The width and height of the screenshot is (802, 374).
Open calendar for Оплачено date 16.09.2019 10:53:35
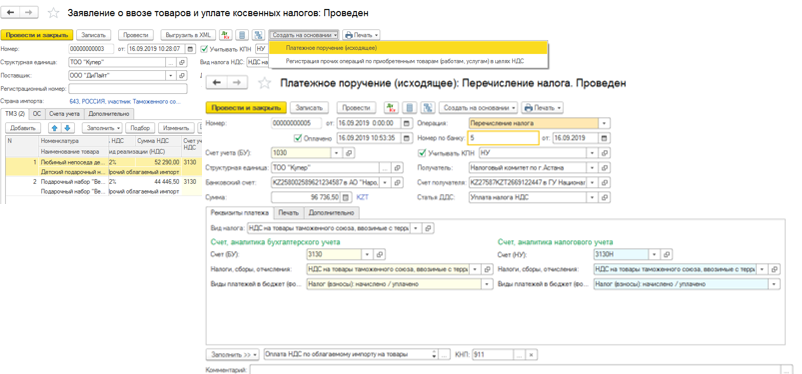pos(407,138)
